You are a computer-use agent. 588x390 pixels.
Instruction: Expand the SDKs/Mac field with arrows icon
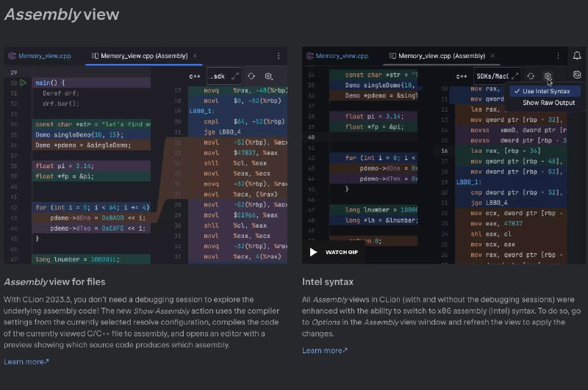tap(515, 76)
